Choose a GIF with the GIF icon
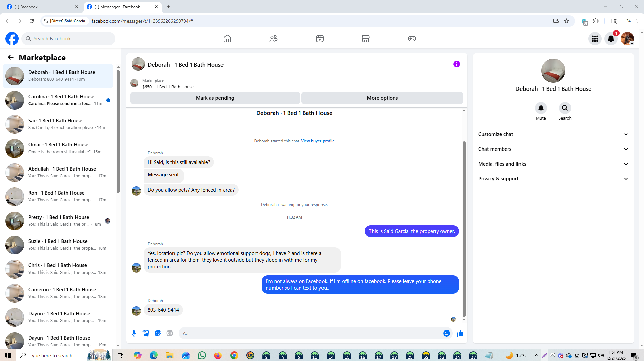 [x=170, y=333]
